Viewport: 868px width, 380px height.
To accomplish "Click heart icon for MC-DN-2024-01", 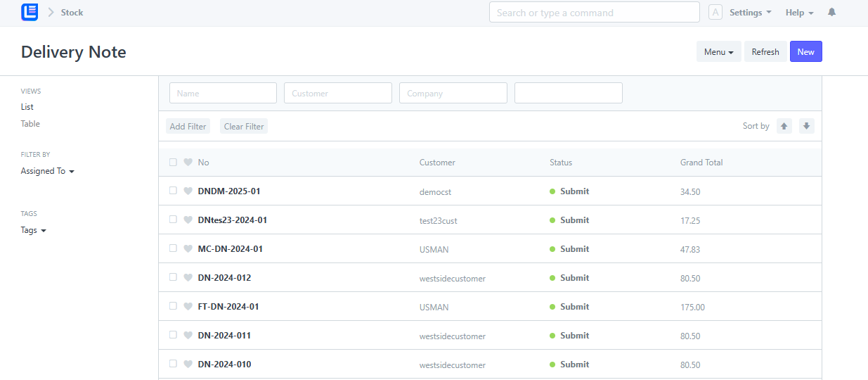I will 188,248.
